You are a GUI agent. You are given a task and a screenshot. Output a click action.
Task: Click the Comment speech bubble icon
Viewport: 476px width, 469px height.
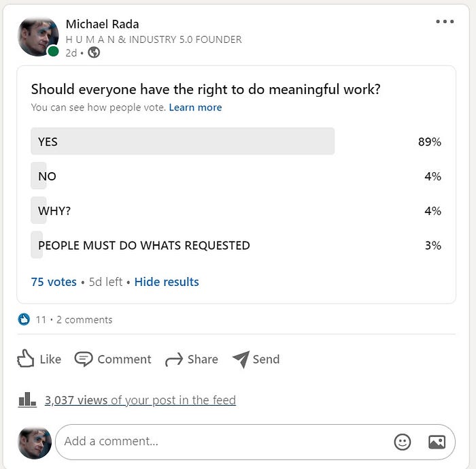coord(84,359)
